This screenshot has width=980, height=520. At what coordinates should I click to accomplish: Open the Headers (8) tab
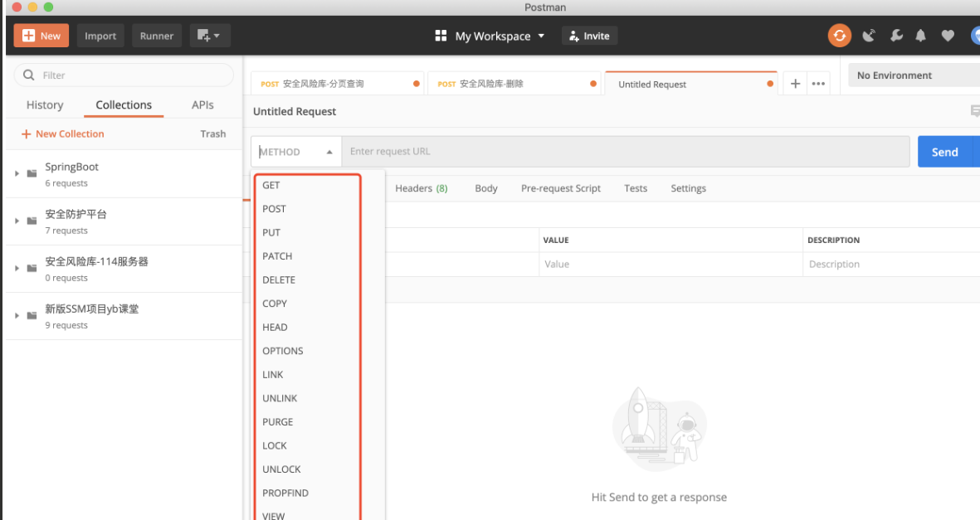click(422, 188)
